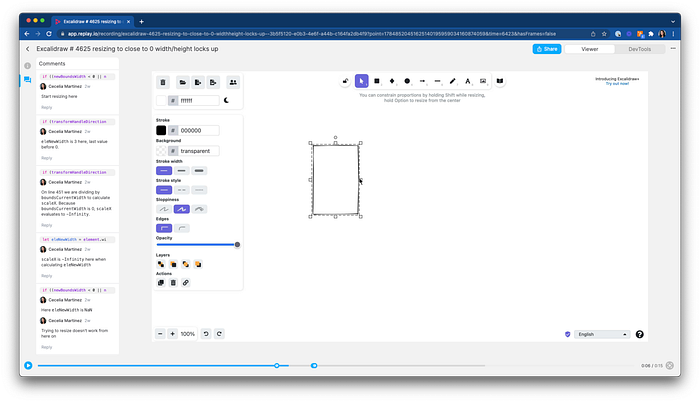
Task: Click the delete icon under Actions
Action: tap(173, 283)
